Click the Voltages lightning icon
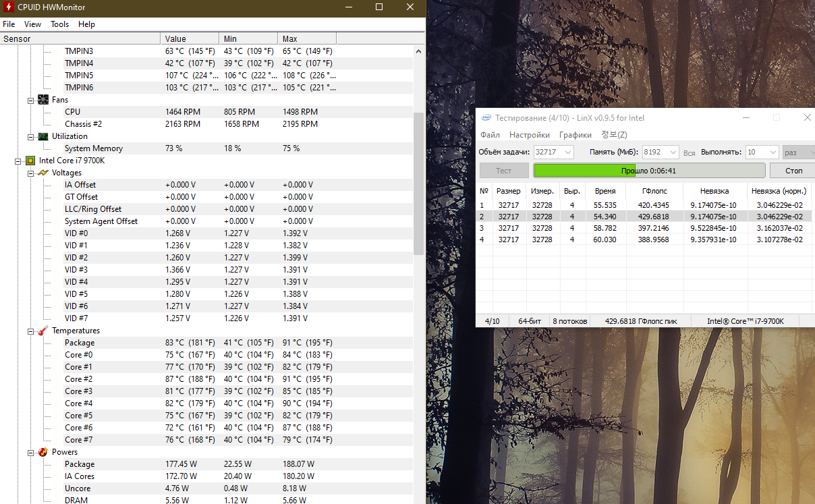Image resolution: width=815 pixels, height=504 pixels. pos(43,173)
